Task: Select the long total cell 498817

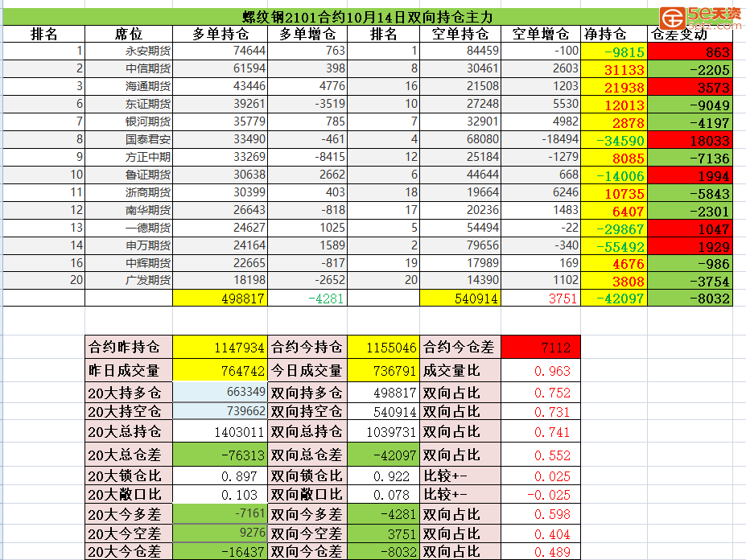Action: (220, 298)
